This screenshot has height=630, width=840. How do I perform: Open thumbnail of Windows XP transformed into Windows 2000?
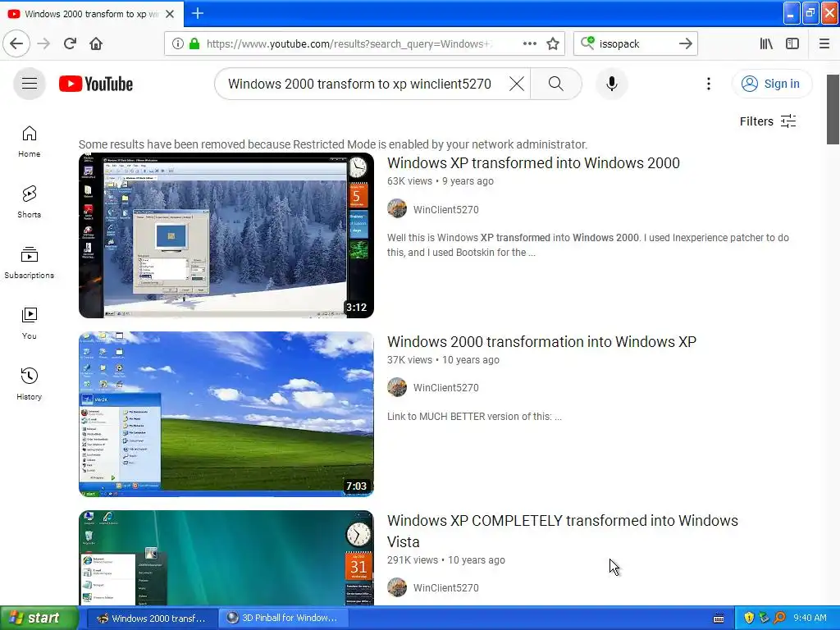click(x=226, y=235)
